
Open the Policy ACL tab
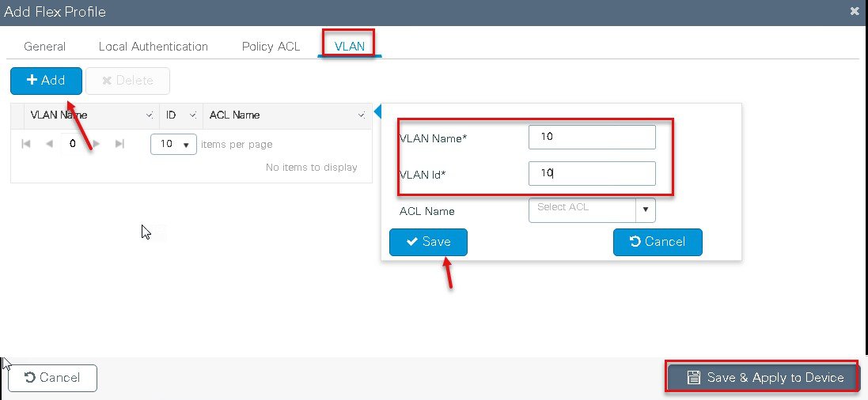point(271,47)
